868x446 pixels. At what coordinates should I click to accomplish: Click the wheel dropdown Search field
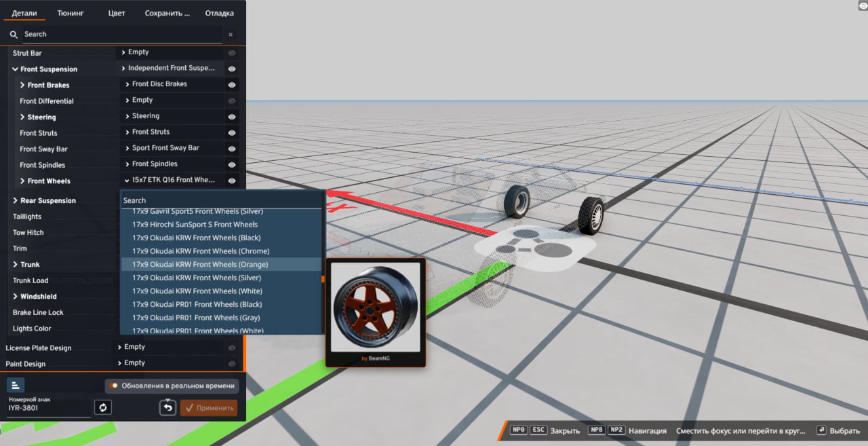(x=221, y=200)
